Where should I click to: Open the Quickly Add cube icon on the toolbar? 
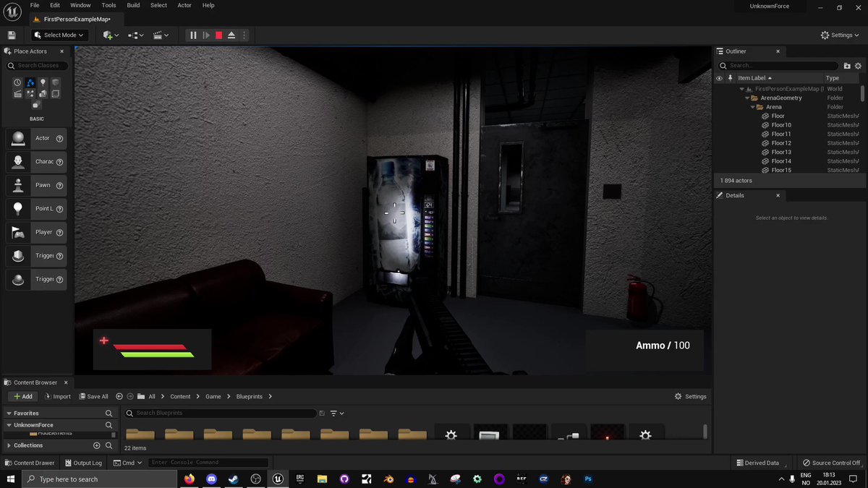coord(106,35)
